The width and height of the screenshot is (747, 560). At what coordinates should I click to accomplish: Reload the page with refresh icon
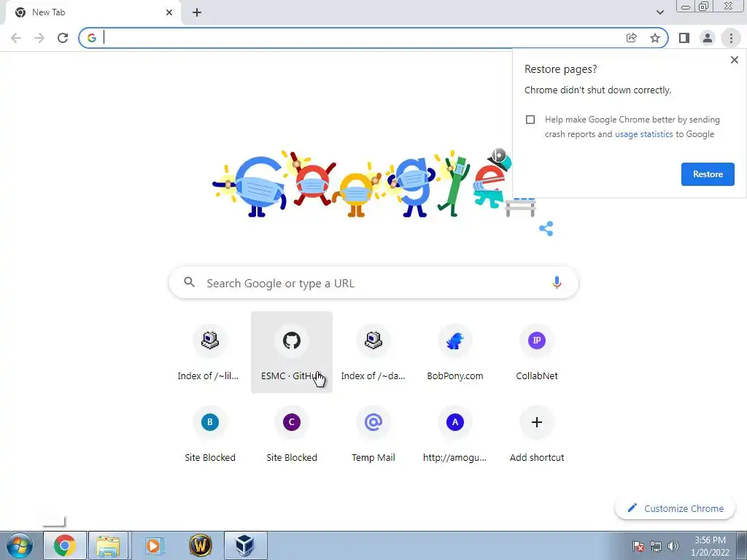pos(63,38)
